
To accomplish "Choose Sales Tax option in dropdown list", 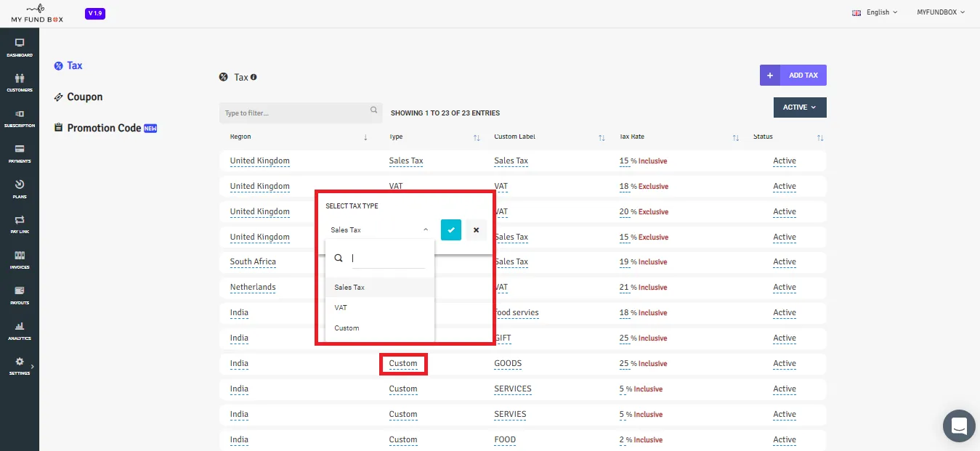I will (x=380, y=288).
